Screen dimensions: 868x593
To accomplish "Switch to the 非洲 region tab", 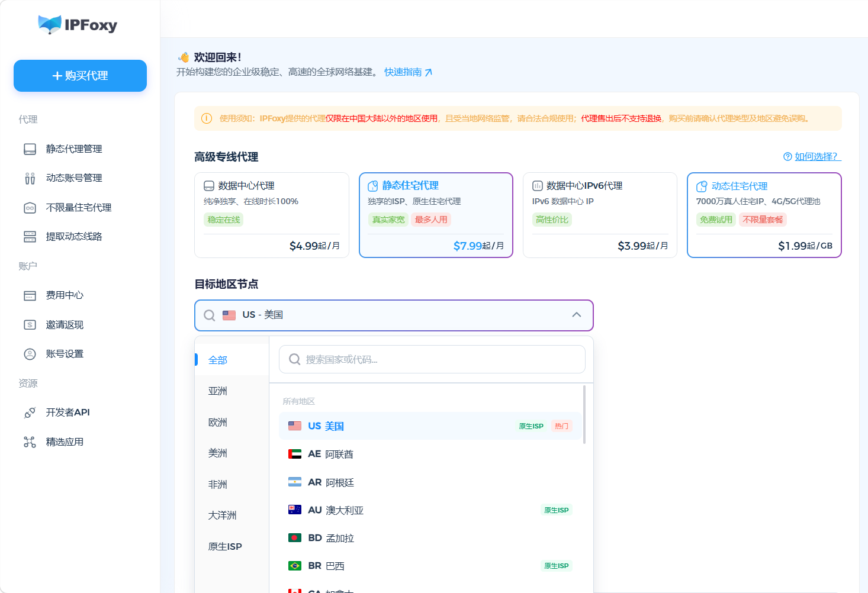I will 232,485.
